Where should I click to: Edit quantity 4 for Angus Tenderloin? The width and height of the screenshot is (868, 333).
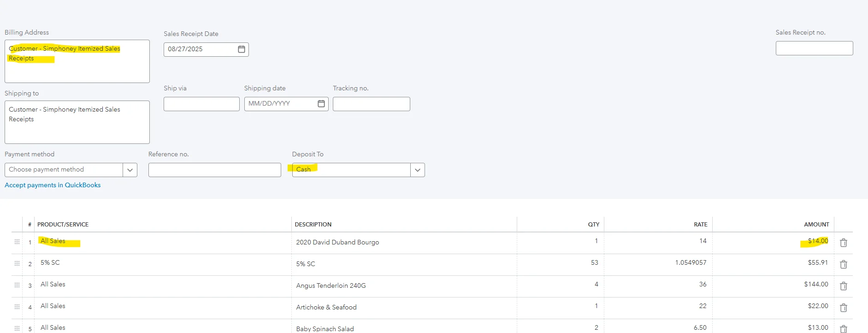point(560,286)
